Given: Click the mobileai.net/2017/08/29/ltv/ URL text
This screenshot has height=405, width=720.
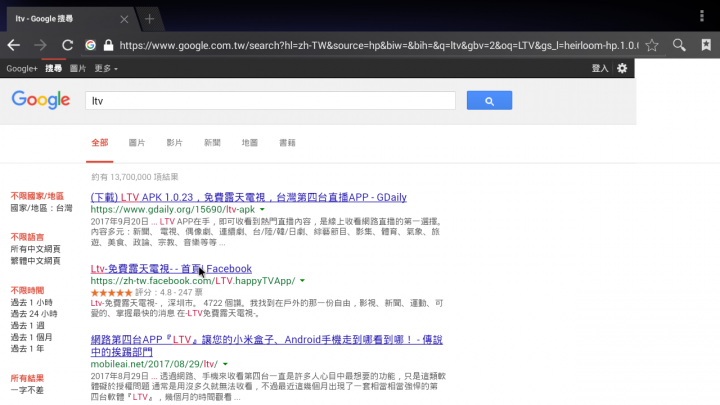Looking at the screenshot, I should [x=154, y=364].
